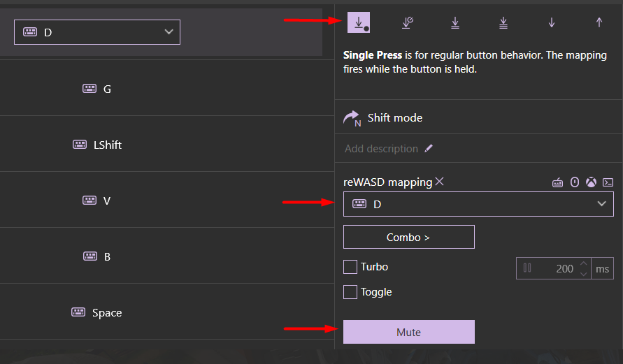This screenshot has width=623, height=364.
Task: Increase the turbo pause value
Action: click(583, 263)
